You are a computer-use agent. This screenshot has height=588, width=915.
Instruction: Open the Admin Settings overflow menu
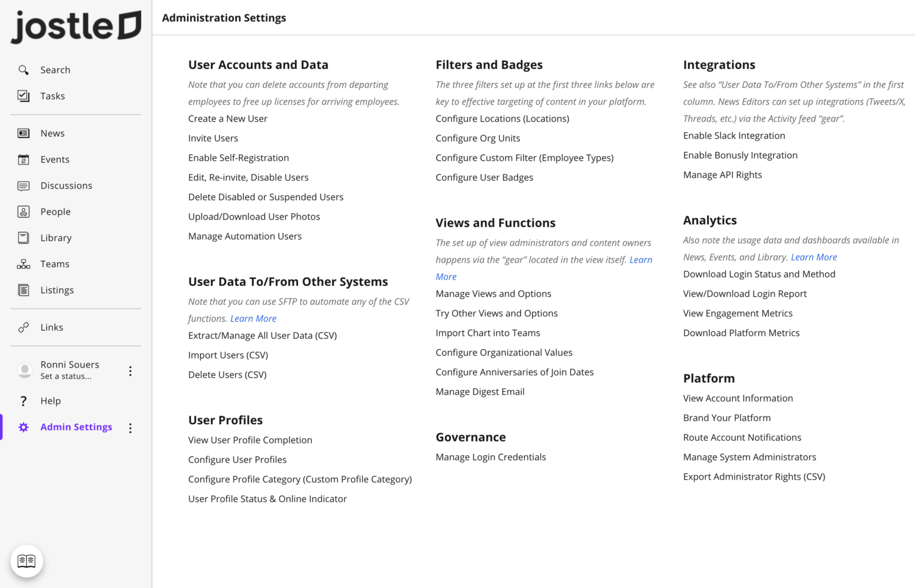pos(130,427)
